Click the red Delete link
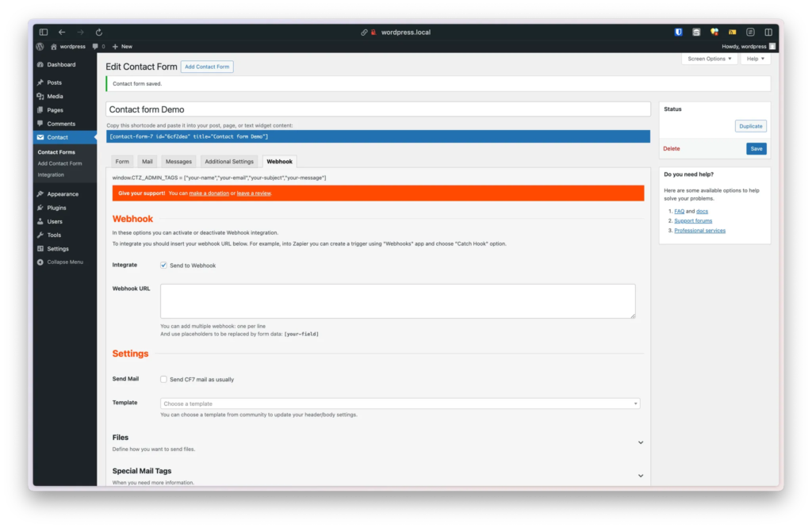Image resolution: width=812 pixels, height=528 pixels. [671, 148]
